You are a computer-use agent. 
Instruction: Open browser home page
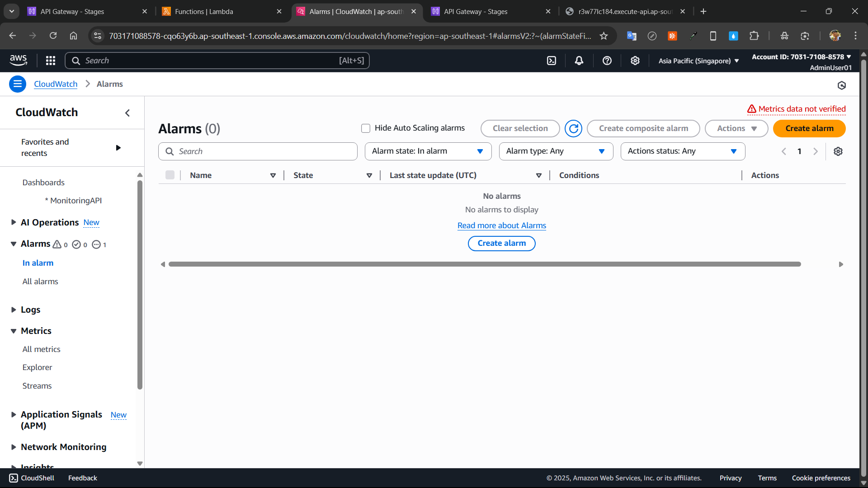tap(73, 36)
